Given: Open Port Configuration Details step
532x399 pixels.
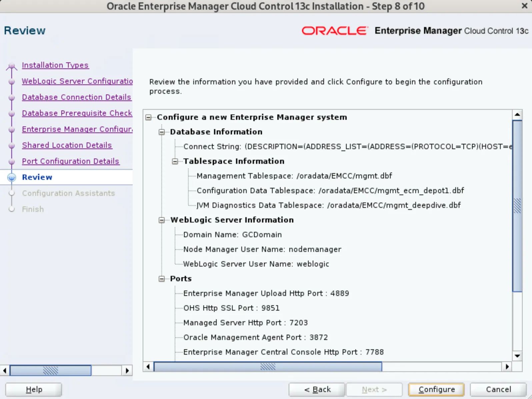Looking at the screenshot, I should [x=71, y=161].
